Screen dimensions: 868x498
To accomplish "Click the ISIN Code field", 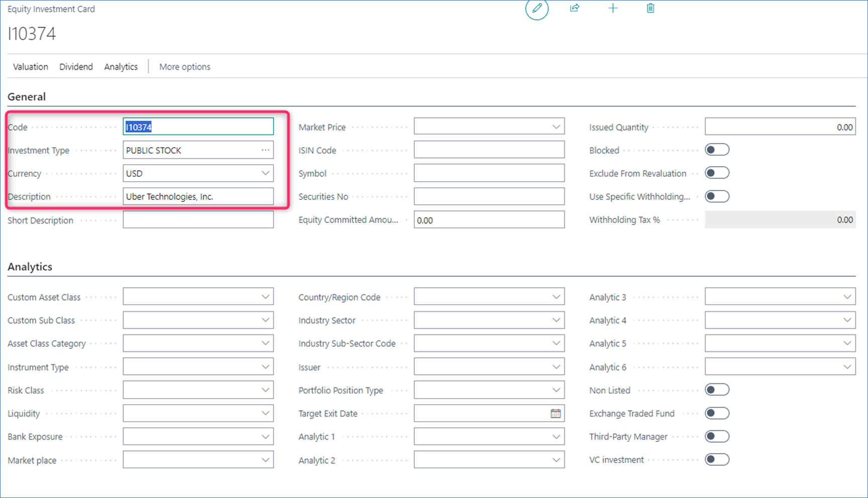I will point(489,150).
